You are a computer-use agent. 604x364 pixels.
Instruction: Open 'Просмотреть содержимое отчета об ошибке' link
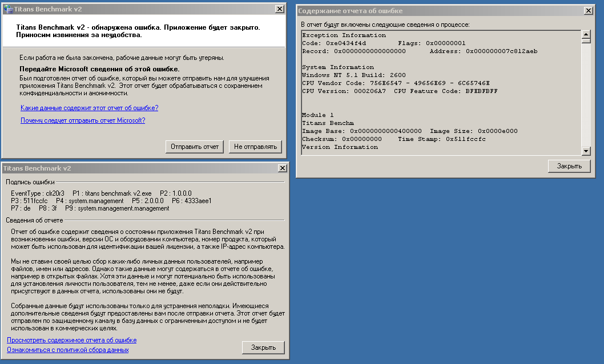tap(72, 340)
